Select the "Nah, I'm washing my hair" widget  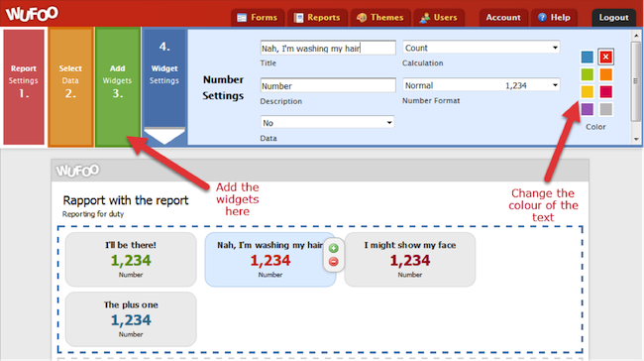(x=269, y=260)
